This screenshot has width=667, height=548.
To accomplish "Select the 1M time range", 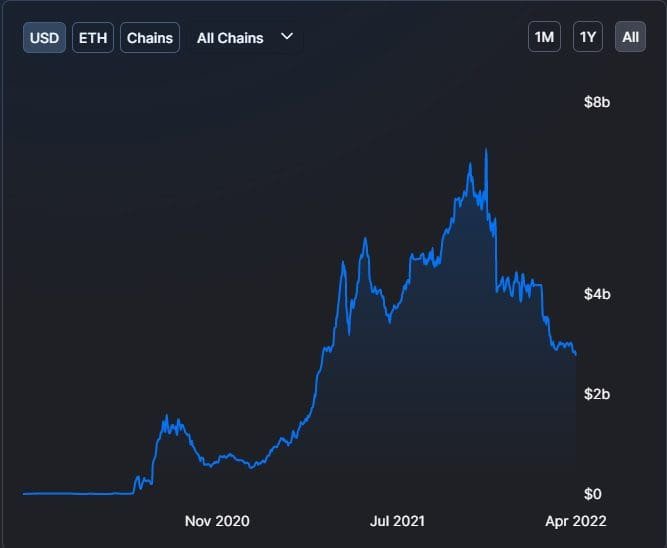I will pos(545,38).
